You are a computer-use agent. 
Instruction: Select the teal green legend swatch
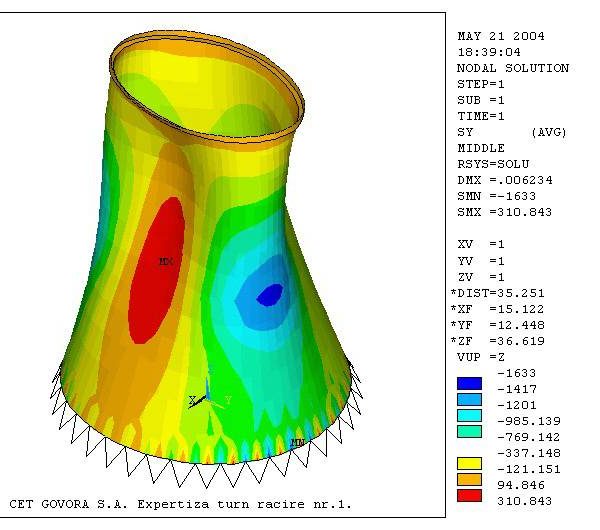(469, 431)
